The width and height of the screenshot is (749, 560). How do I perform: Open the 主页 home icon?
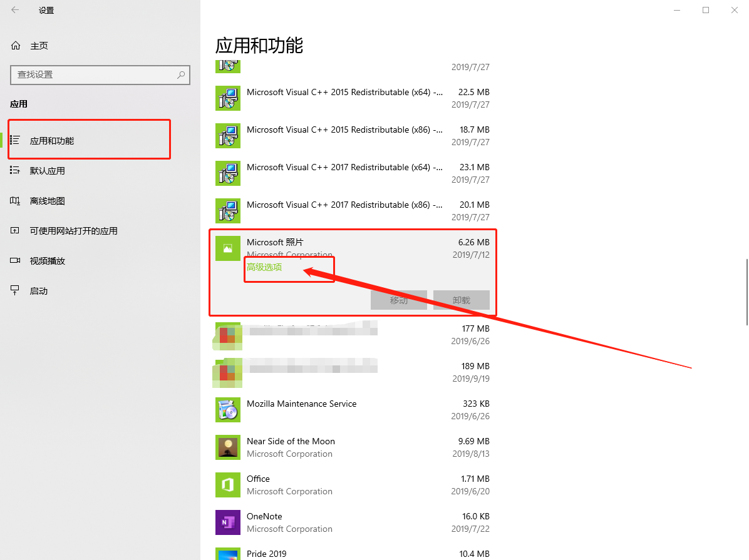[16, 45]
